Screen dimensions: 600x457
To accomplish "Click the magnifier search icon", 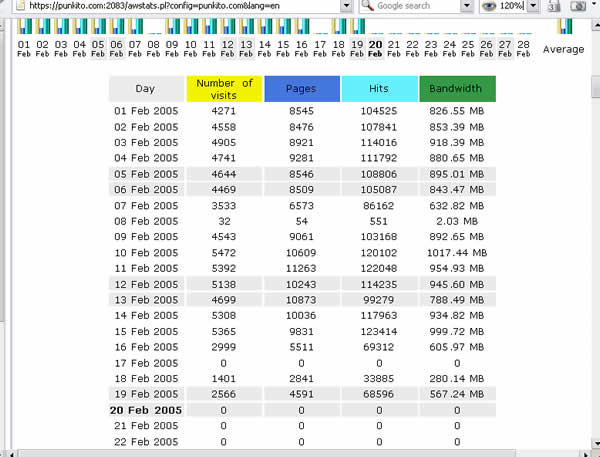I will coord(367,5).
